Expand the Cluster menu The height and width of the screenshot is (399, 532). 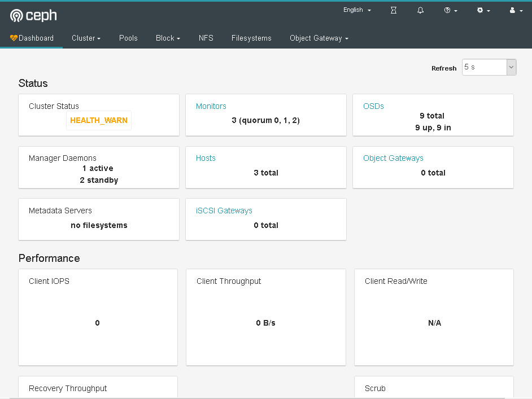pos(86,38)
